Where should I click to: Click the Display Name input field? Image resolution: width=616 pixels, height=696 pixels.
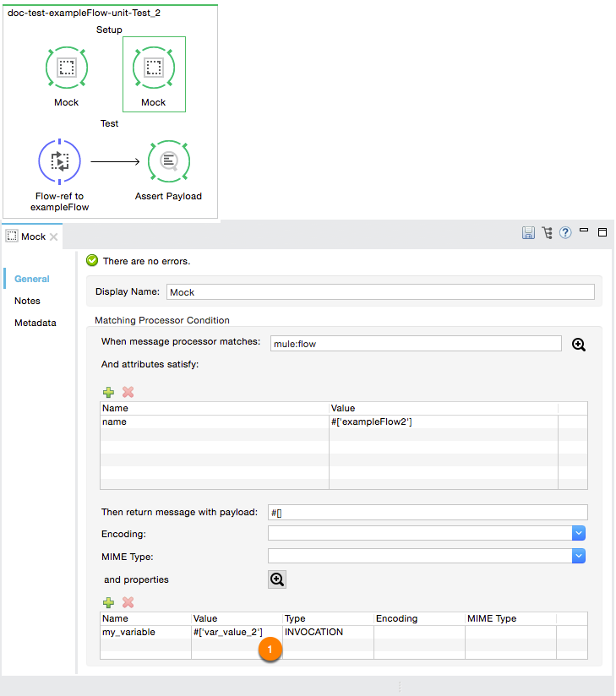pyautogui.click(x=380, y=292)
